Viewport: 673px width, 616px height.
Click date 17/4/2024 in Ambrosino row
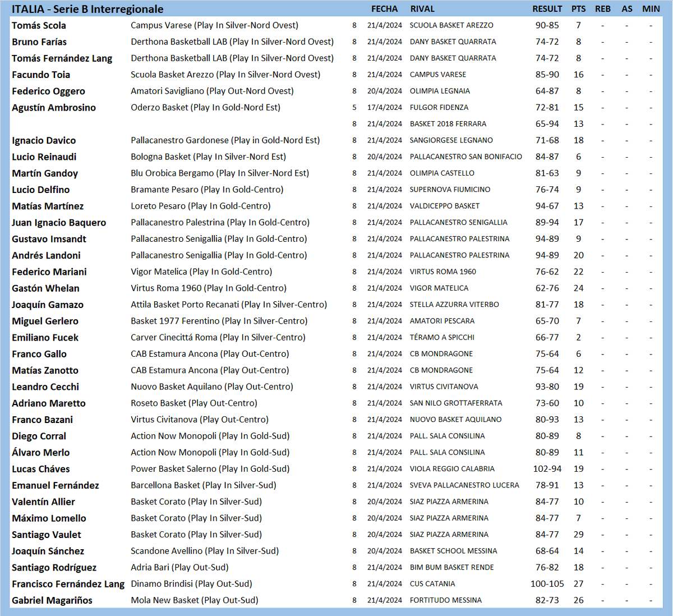coord(385,108)
